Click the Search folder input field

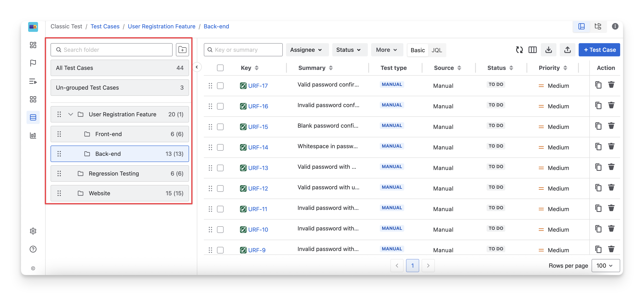point(112,50)
